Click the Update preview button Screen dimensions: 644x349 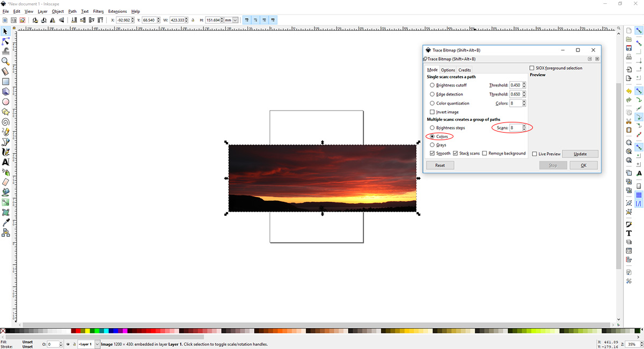click(580, 154)
